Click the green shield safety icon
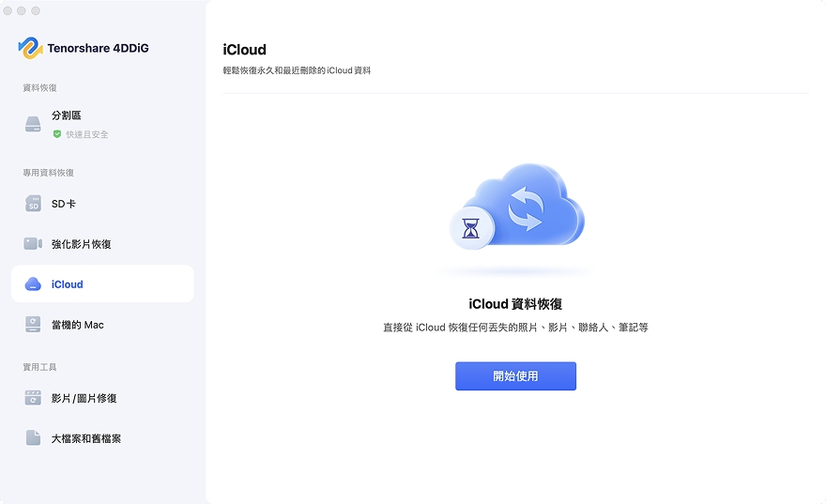Image resolution: width=826 pixels, height=504 pixels. (x=57, y=134)
